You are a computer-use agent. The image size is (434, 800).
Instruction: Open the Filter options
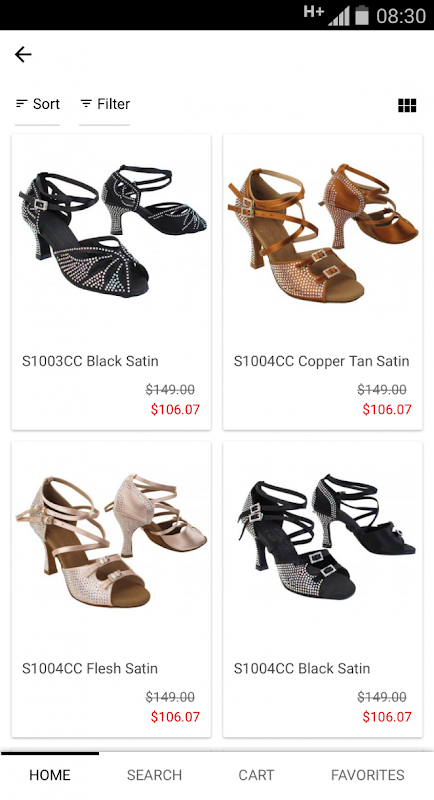[x=105, y=104]
